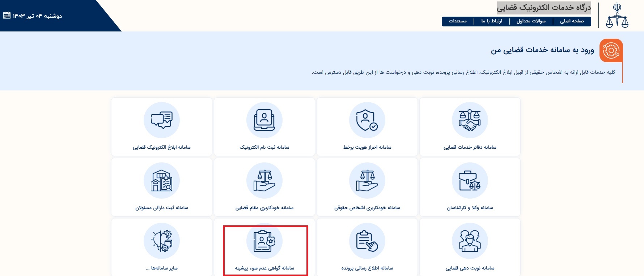Go to صفحه اصلی menu item
Image resolution: width=644 pixels, height=276 pixels.
coord(572,21)
